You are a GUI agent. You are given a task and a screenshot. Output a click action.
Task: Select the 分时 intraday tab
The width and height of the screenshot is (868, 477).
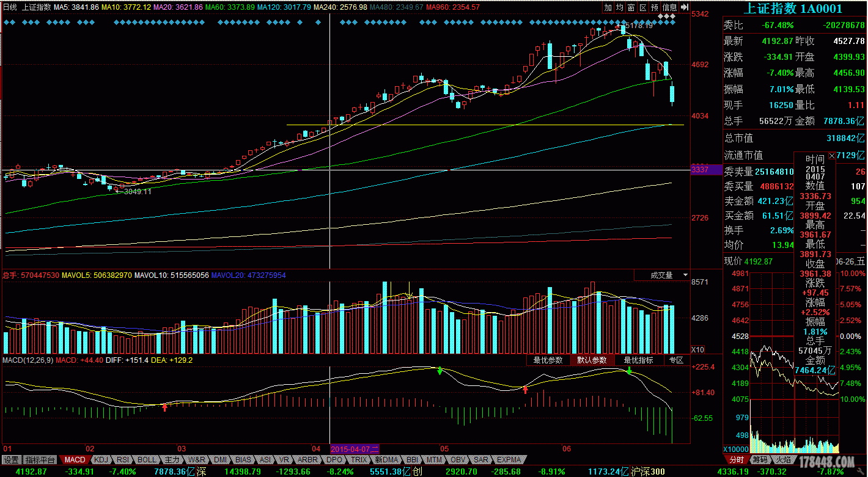point(737,460)
